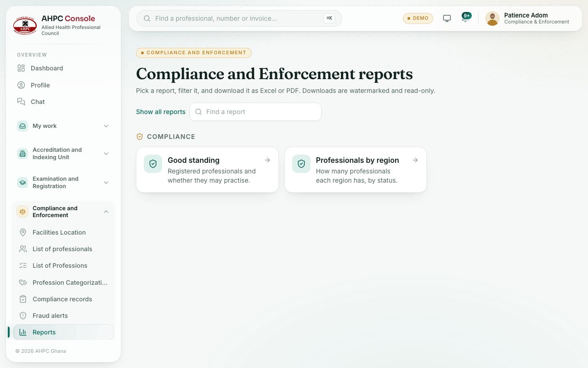Focus the global Find a professional search
The height and width of the screenshot is (368, 588).
coord(239,18)
